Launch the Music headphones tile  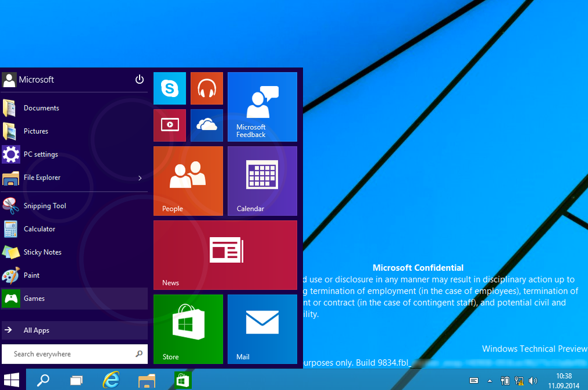point(206,88)
